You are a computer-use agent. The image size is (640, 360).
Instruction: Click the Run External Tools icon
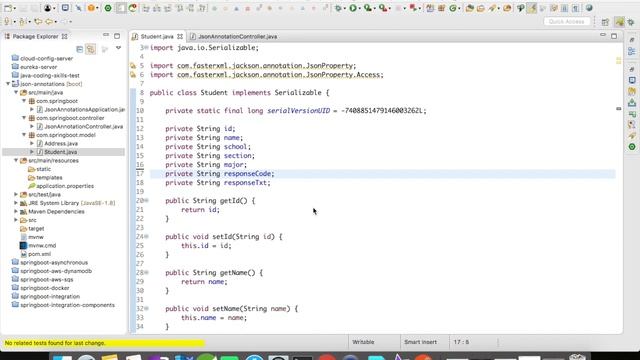click(x=383, y=8)
